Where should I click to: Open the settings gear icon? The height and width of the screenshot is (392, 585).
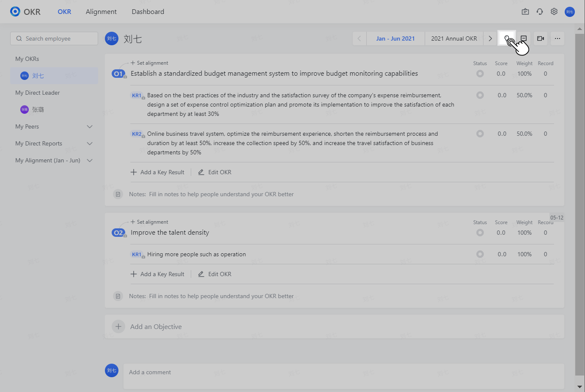pyautogui.click(x=554, y=12)
